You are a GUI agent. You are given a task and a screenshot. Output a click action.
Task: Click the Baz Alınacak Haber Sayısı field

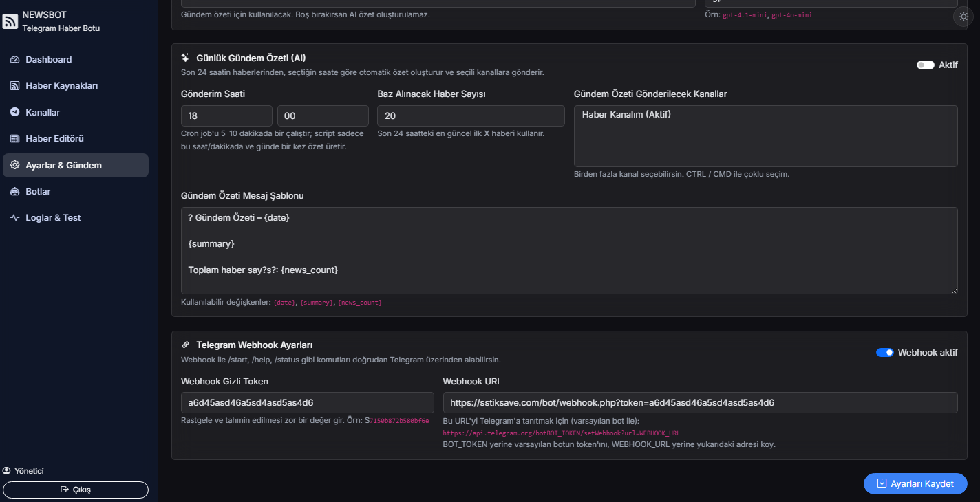(471, 116)
